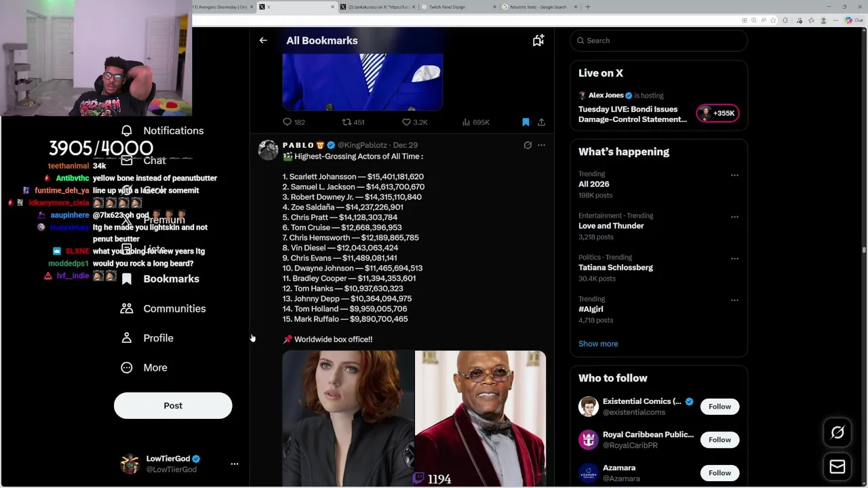868x488 pixels.
Task: Show more trending topics
Action: (x=598, y=344)
